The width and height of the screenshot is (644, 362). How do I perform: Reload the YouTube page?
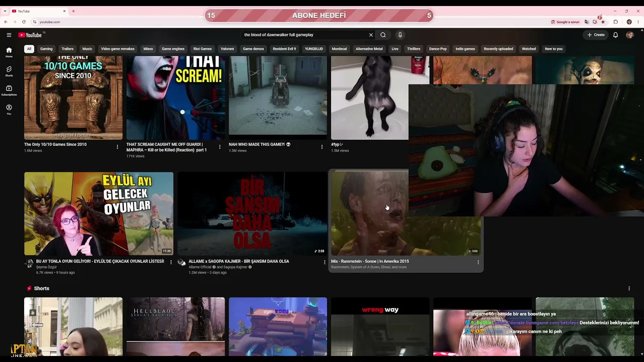(24, 22)
